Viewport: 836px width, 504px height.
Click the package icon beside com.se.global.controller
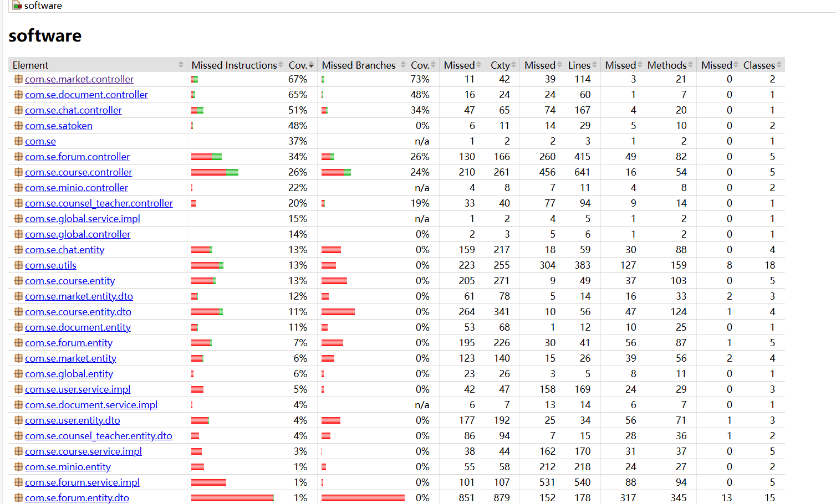pyautogui.click(x=18, y=234)
